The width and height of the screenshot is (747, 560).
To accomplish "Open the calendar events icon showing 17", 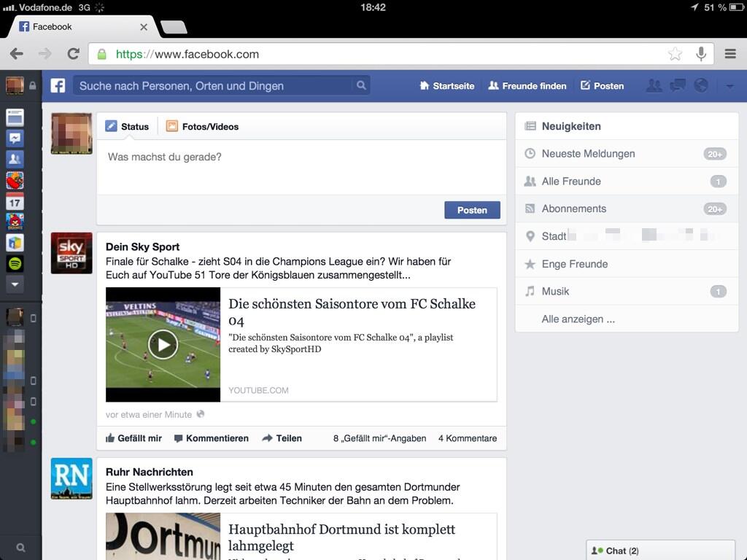I will coord(15,201).
